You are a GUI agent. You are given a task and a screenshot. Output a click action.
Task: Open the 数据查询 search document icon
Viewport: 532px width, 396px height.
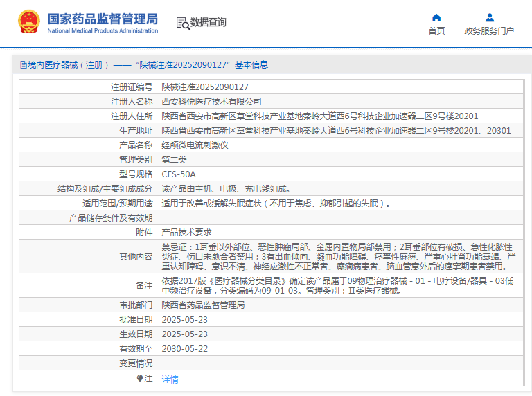coord(183,23)
